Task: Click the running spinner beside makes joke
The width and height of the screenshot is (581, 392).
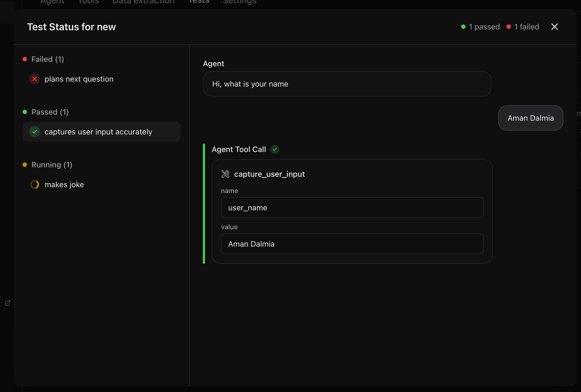Action: point(35,185)
